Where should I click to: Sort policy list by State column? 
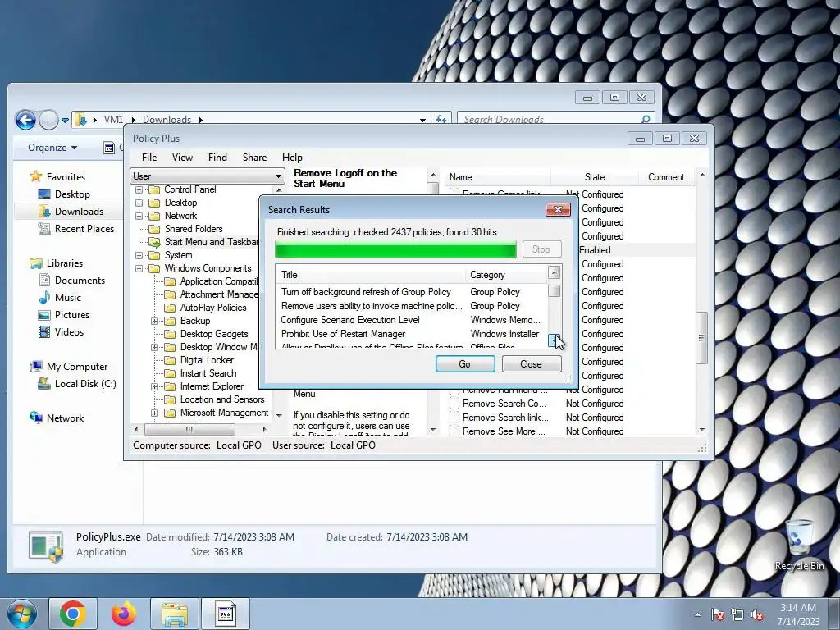pos(595,177)
